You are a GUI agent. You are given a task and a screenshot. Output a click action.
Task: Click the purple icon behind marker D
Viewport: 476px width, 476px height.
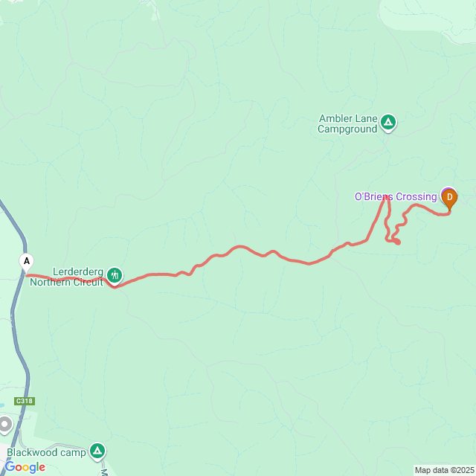point(446,190)
